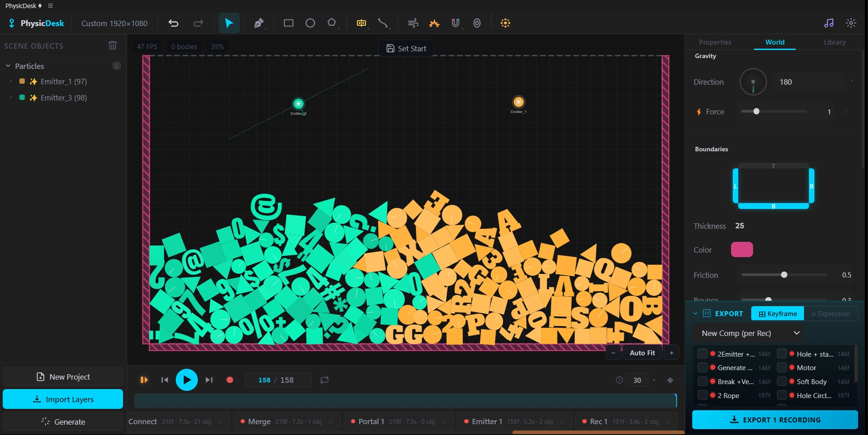
Task: Toggle the top boundary wall
Action: coord(773,166)
